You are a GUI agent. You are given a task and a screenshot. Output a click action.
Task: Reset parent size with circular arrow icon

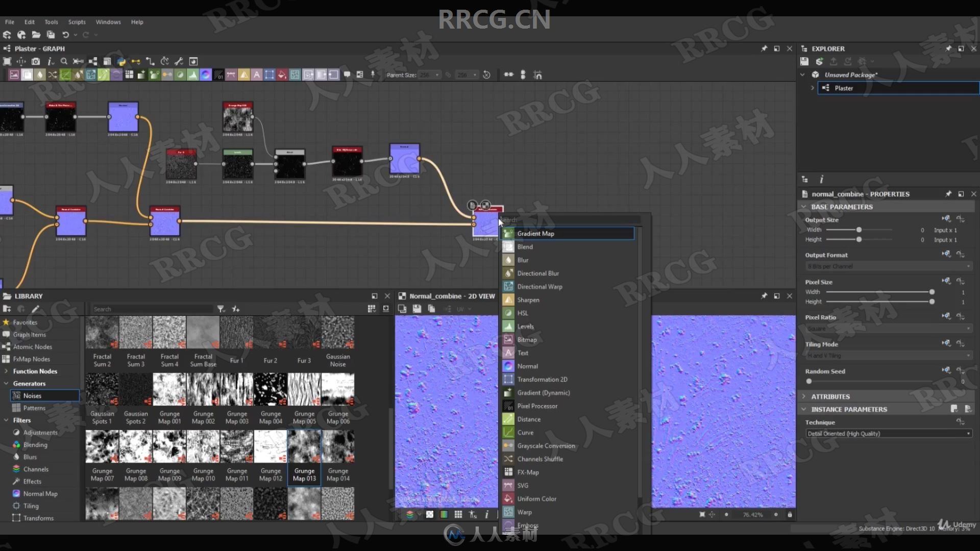(x=486, y=75)
